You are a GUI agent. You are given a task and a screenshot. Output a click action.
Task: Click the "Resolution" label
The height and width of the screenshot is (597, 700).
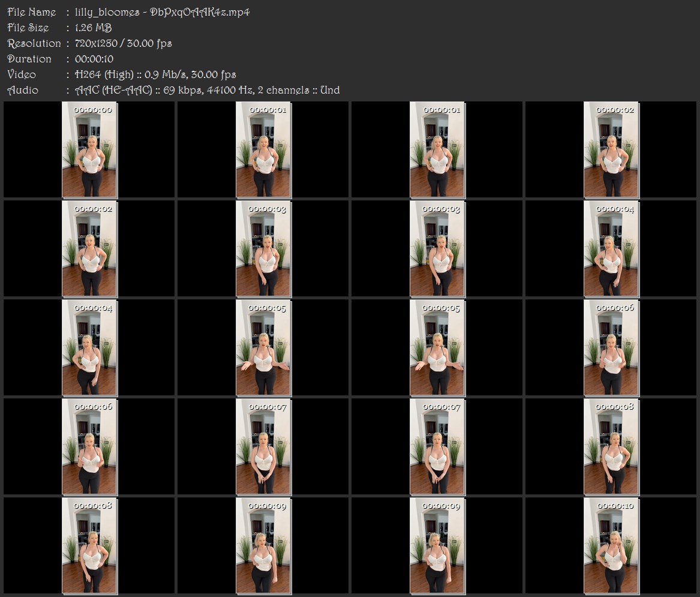point(34,43)
